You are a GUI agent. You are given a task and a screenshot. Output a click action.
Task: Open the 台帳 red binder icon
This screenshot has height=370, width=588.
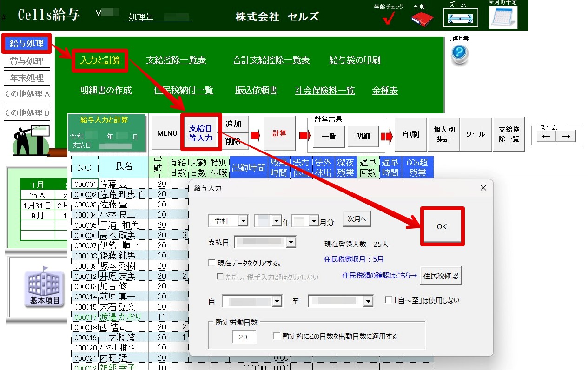click(x=422, y=19)
